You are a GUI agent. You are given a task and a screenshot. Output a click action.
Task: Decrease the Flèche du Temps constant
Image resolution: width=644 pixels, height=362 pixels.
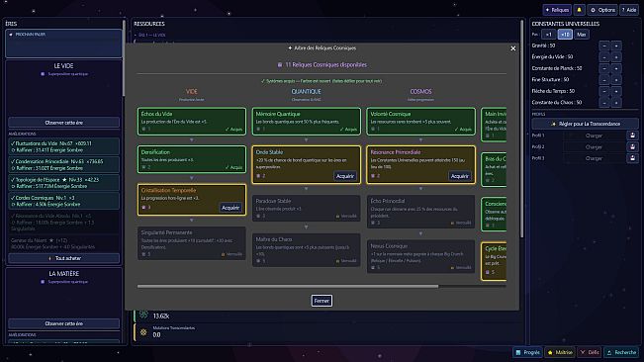pyautogui.click(x=604, y=91)
